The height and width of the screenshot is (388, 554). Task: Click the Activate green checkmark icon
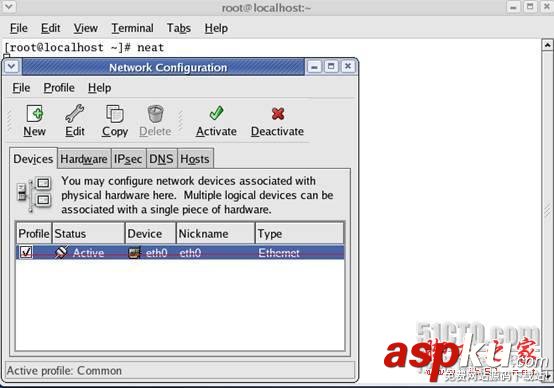coord(216,113)
